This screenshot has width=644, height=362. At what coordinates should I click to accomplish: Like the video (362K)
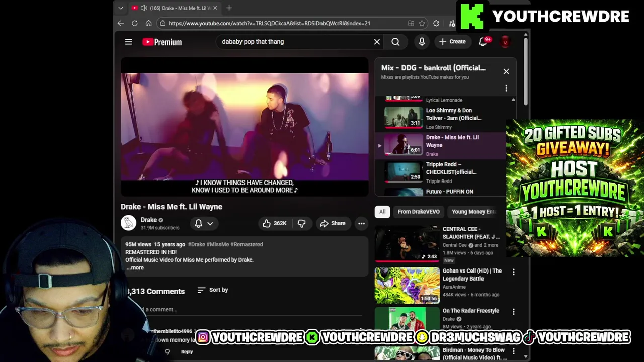(x=275, y=223)
